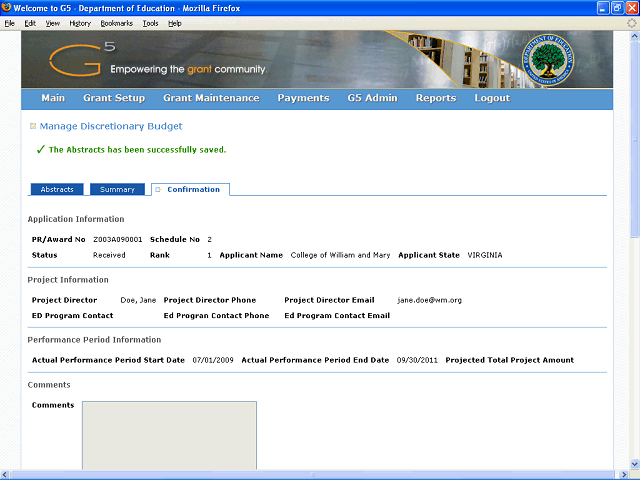
Task: Click the Performance Period Information heading
Action: click(94, 340)
